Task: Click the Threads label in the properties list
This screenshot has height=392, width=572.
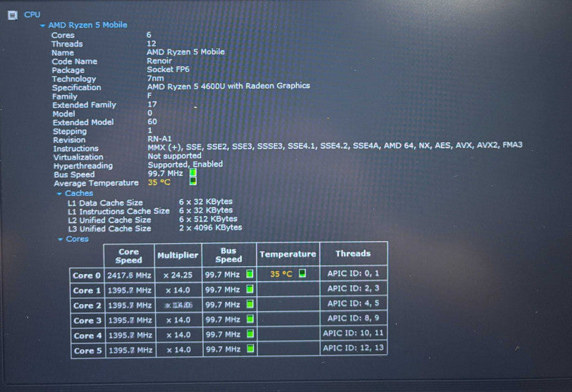Action: point(67,44)
